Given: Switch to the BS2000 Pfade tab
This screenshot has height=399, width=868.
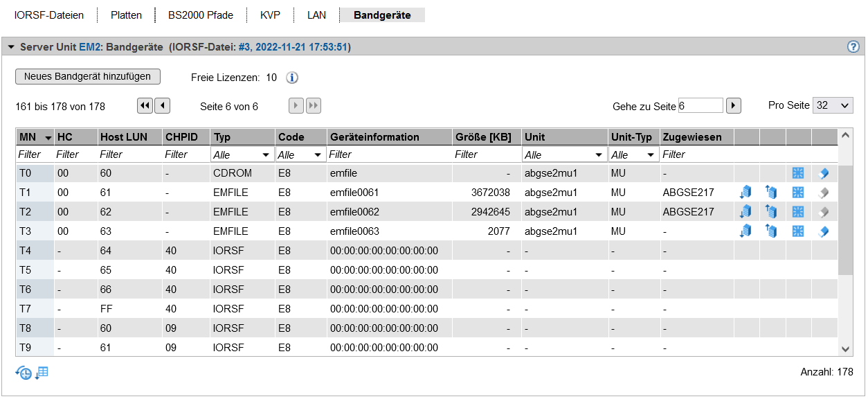Looking at the screenshot, I should (x=201, y=15).
